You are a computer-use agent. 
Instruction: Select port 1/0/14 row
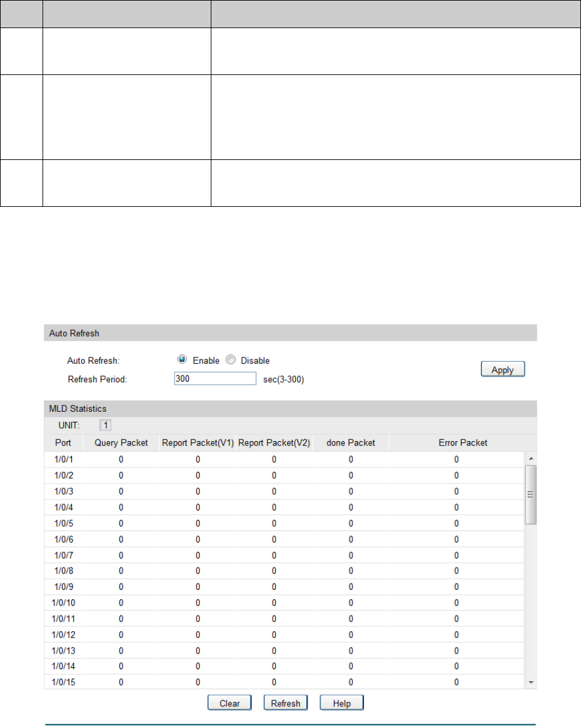[285, 666]
